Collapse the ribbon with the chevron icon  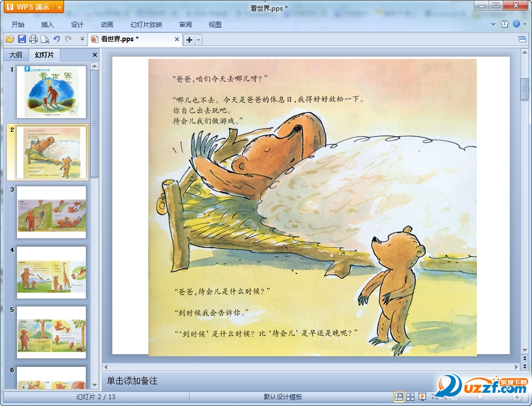[493, 24]
